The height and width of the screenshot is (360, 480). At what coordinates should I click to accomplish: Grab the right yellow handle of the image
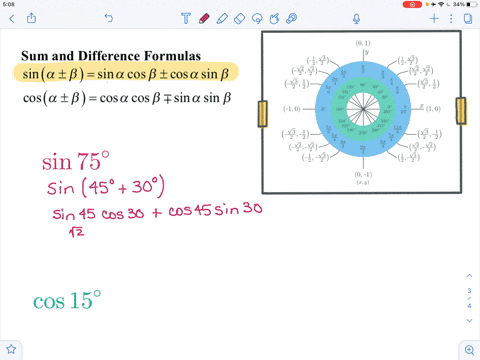point(461,111)
